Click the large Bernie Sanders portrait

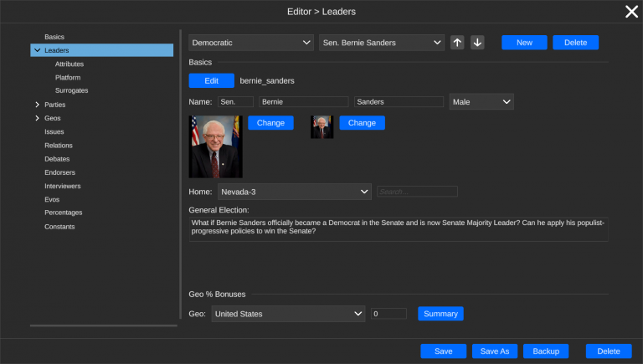click(x=215, y=146)
